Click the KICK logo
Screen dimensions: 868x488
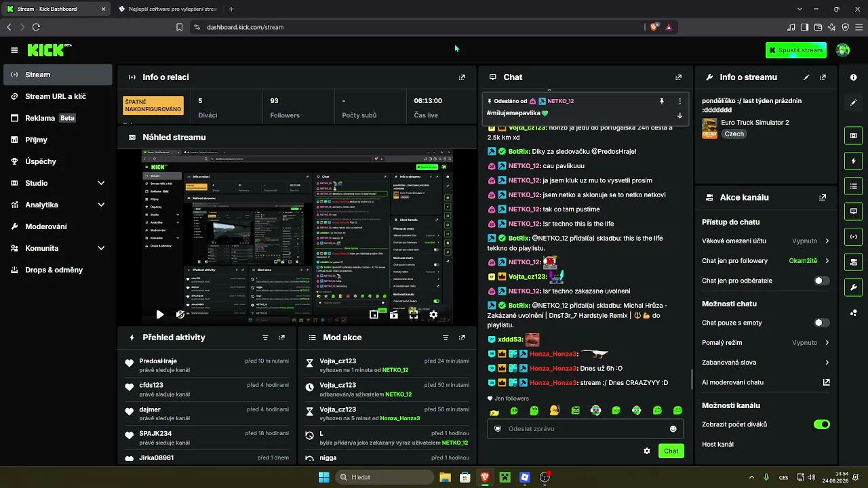pos(47,50)
